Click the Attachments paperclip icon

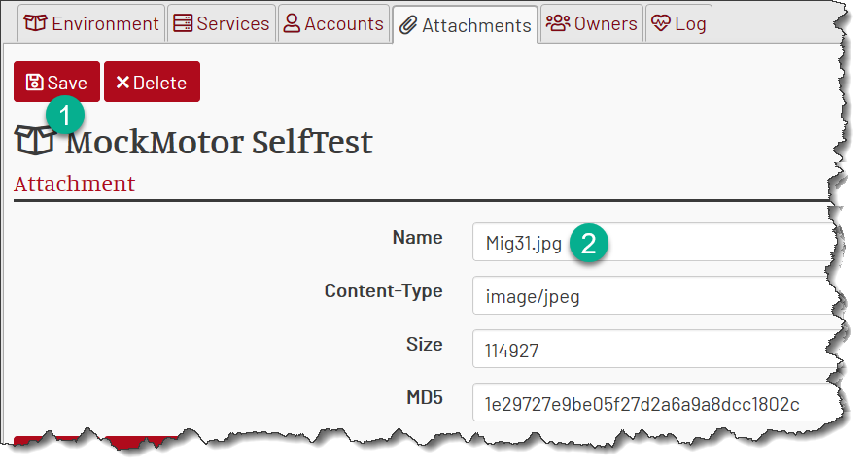point(408,25)
